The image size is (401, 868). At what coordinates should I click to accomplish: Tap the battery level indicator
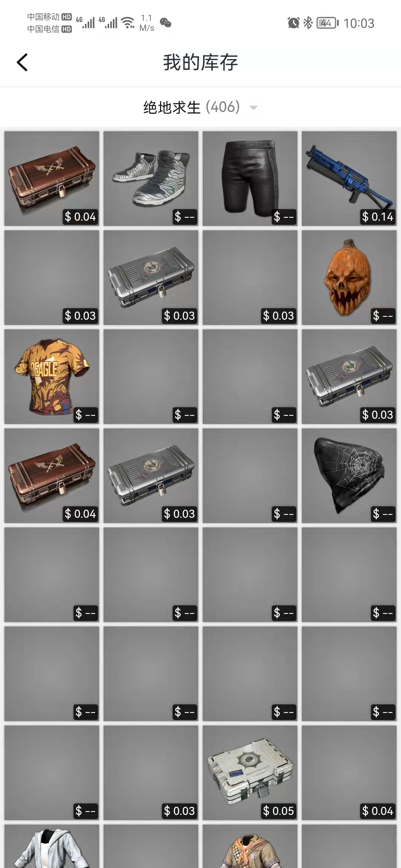328,23
